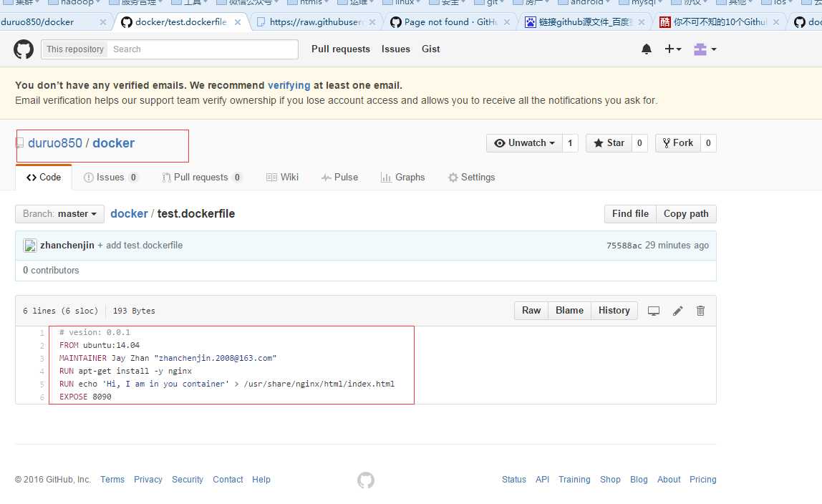This screenshot has height=504, width=822.
Task: Expand the plus create-new dropdown
Action: click(672, 49)
